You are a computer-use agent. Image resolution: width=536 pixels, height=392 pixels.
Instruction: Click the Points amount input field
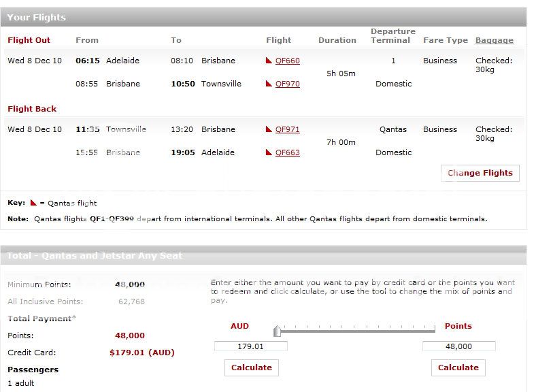[458, 346]
